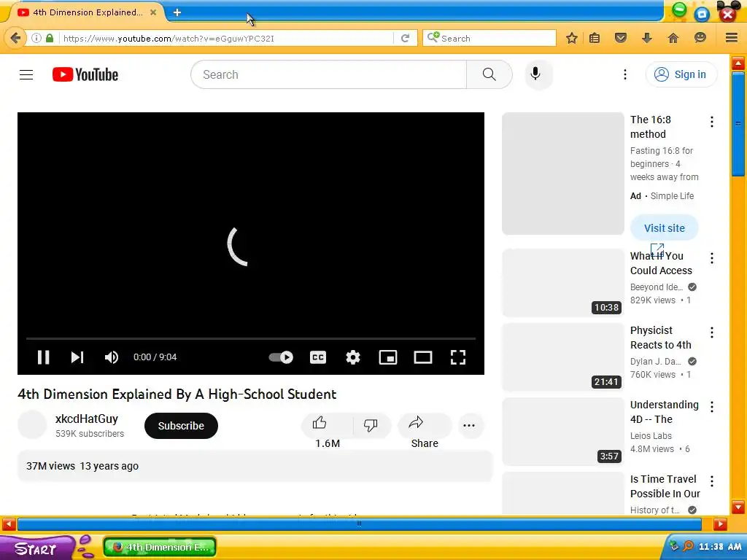
Task: Click the browser Search box
Action: click(x=489, y=38)
